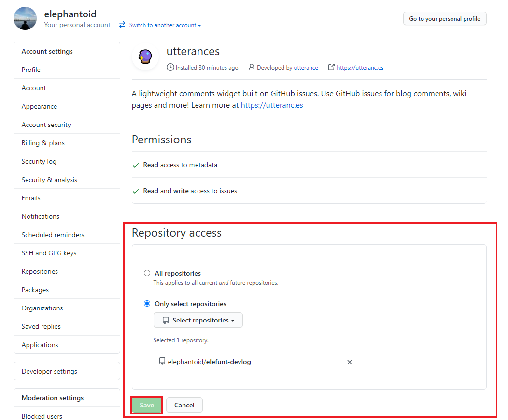Click the repo icon next to elephantoid/elefunt-devlog
This screenshot has width=508, height=420.
click(162, 361)
